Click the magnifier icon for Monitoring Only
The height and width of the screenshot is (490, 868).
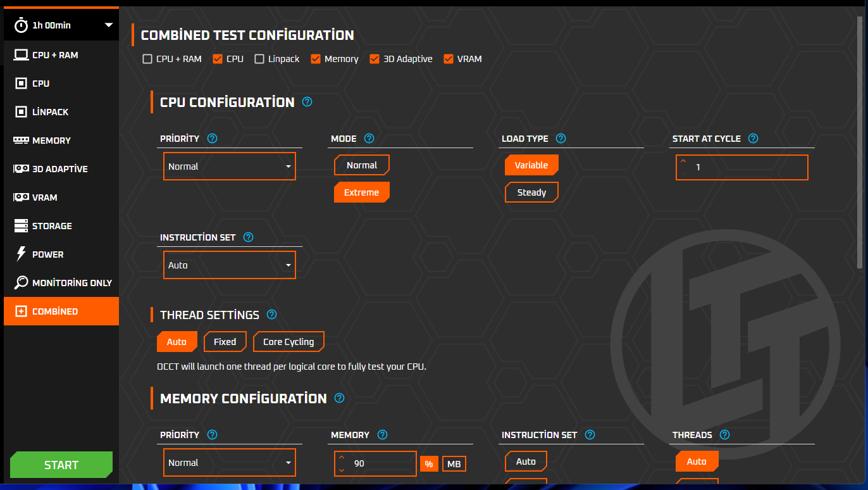(21, 282)
